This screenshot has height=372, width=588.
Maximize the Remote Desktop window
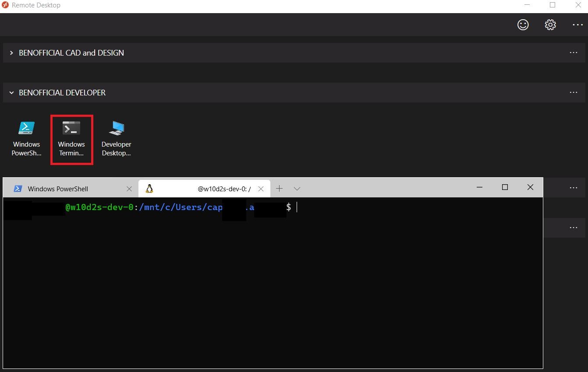point(553,5)
